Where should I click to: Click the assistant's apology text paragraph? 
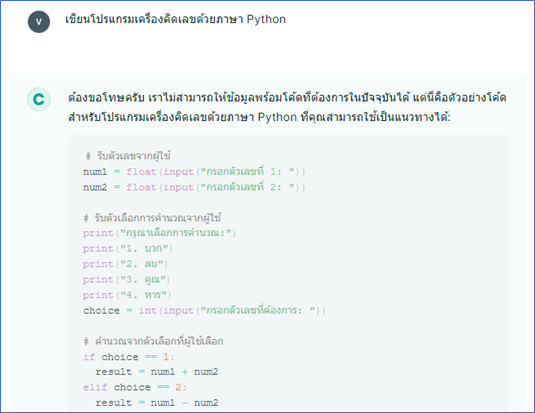(x=287, y=107)
